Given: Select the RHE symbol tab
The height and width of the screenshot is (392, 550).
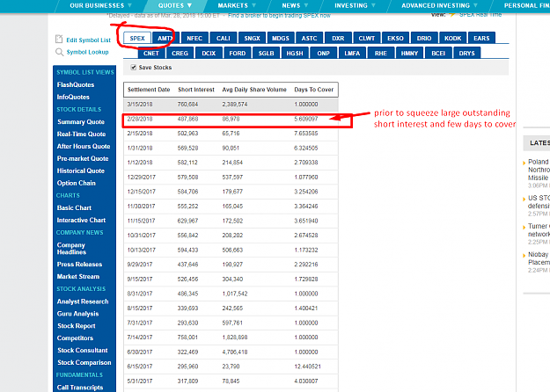Looking at the screenshot, I should click(380, 54).
